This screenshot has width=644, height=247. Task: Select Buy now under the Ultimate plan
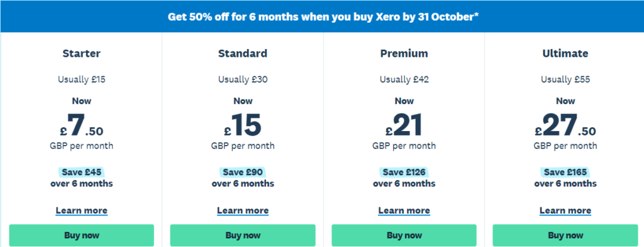point(565,236)
